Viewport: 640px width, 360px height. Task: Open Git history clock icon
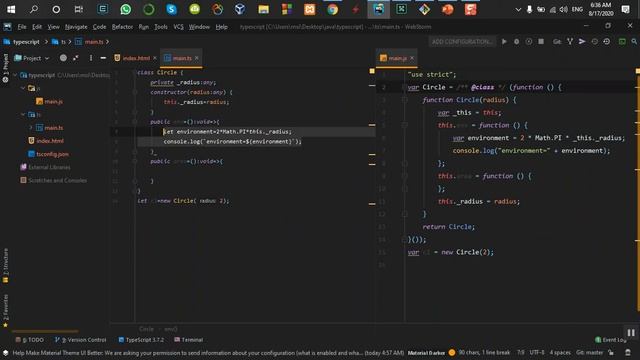[x=595, y=42]
